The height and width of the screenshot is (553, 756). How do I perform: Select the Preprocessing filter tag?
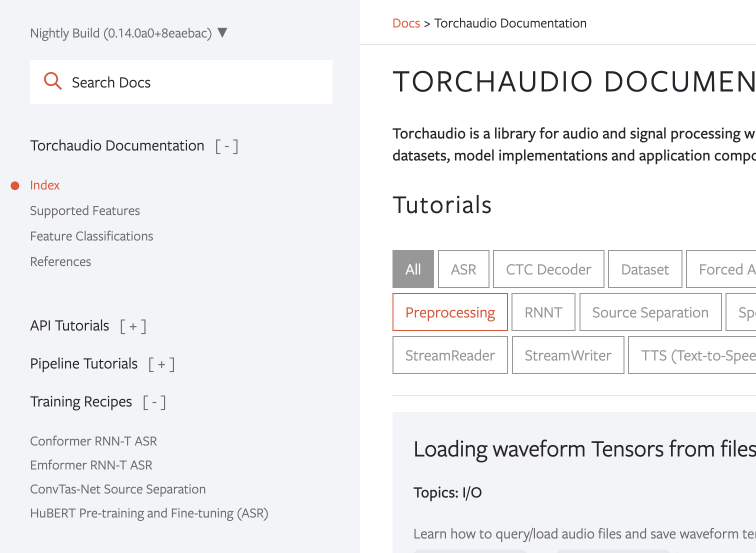tap(450, 312)
